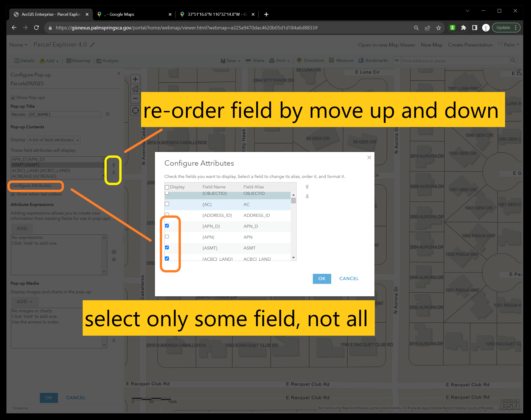The width and height of the screenshot is (531, 420).
Task: Open in new Map Viewer link
Action: click(x=387, y=45)
